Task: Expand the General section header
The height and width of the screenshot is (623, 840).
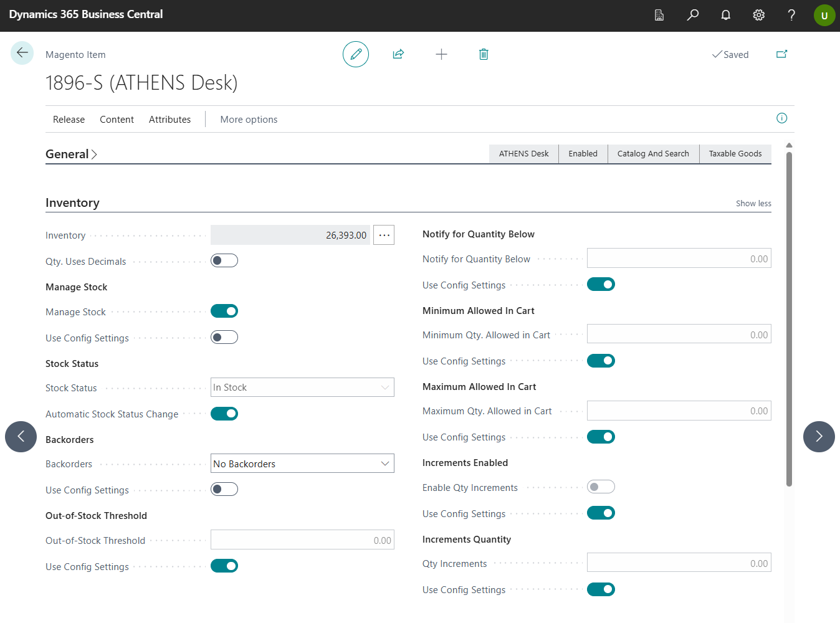Action: coord(71,154)
